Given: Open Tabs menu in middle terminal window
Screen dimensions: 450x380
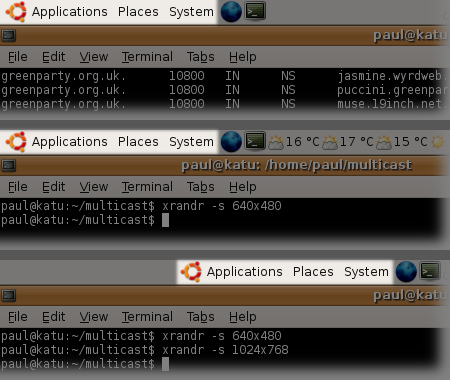Looking at the screenshot, I should (200, 187).
